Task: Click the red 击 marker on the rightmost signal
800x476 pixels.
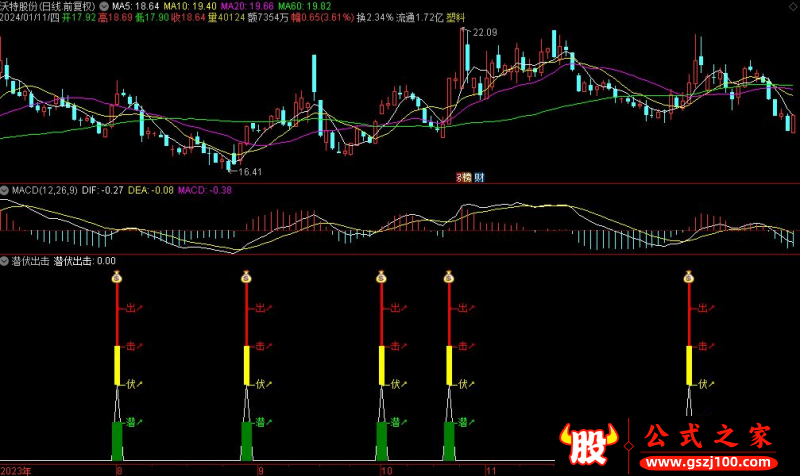Action: point(703,346)
